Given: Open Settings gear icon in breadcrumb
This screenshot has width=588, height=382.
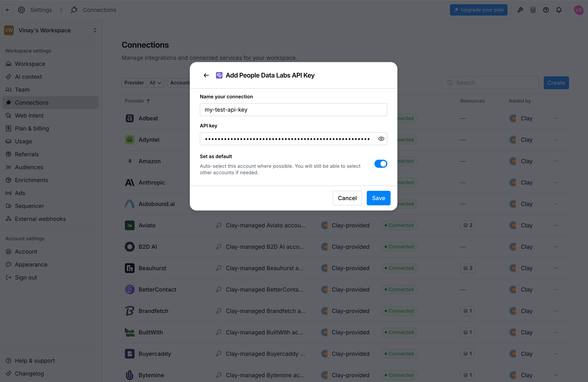Looking at the screenshot, I should pyautogui.click(x=21, y=10).
